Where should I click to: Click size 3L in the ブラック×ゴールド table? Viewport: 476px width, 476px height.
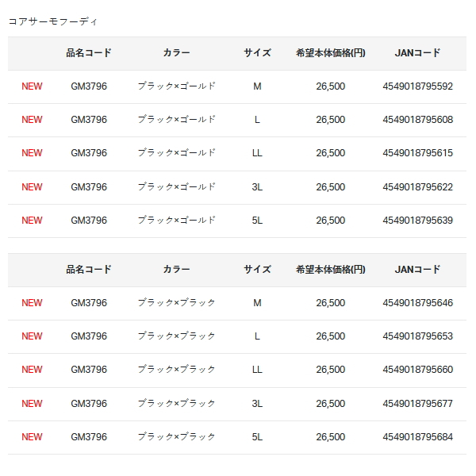point(257,187)
